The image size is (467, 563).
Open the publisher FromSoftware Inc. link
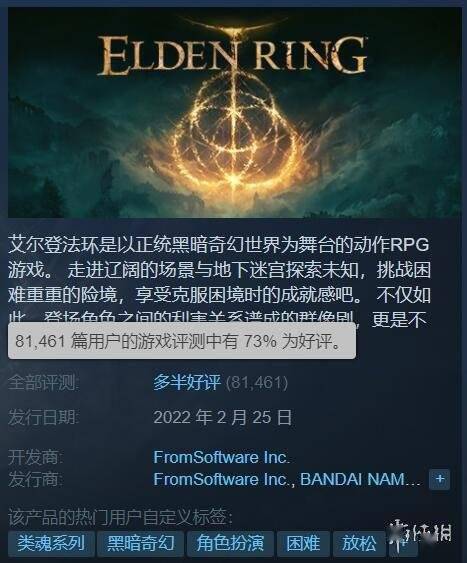[x=224, y=479]
